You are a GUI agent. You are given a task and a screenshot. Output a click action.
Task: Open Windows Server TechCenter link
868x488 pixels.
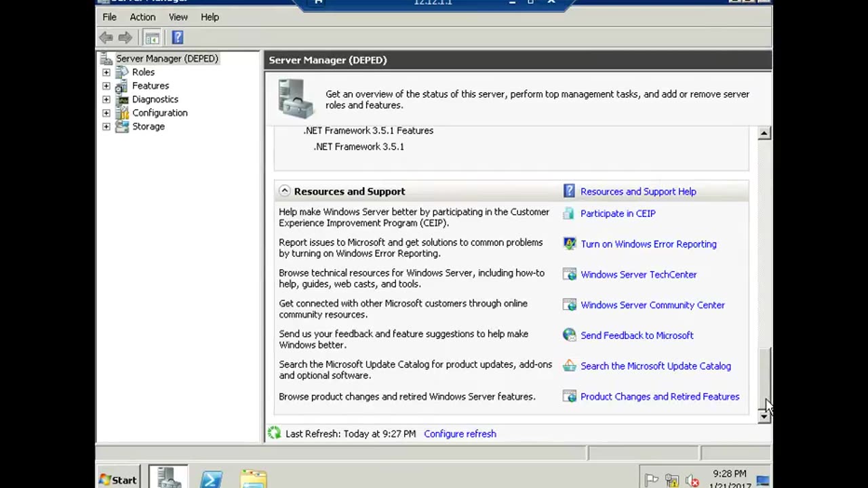638,274
